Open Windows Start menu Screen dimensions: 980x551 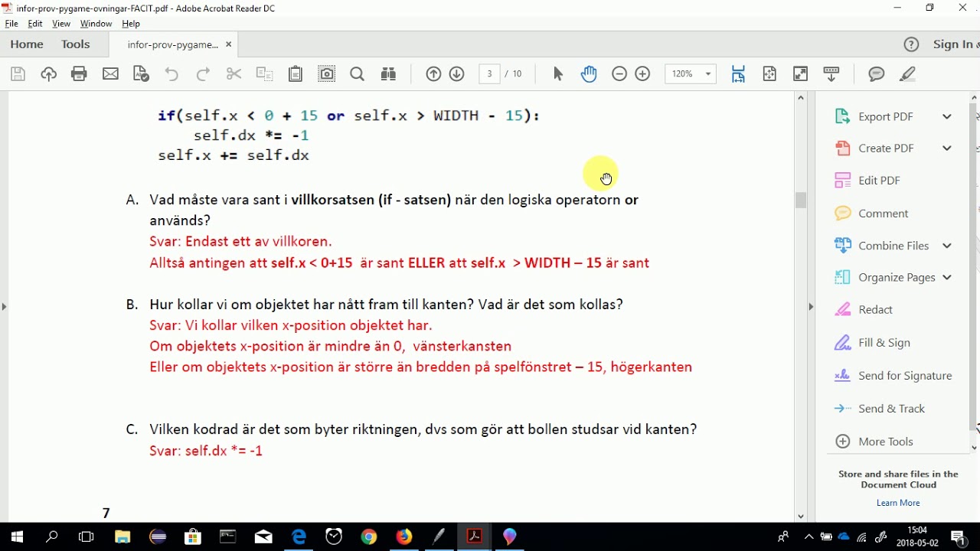17,537
